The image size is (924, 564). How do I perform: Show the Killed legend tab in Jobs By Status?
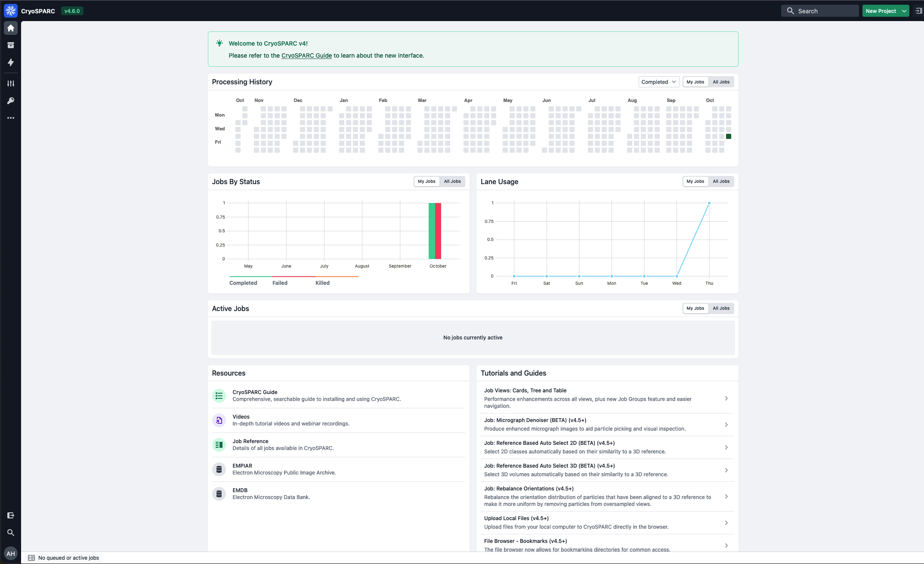[322, 283]
